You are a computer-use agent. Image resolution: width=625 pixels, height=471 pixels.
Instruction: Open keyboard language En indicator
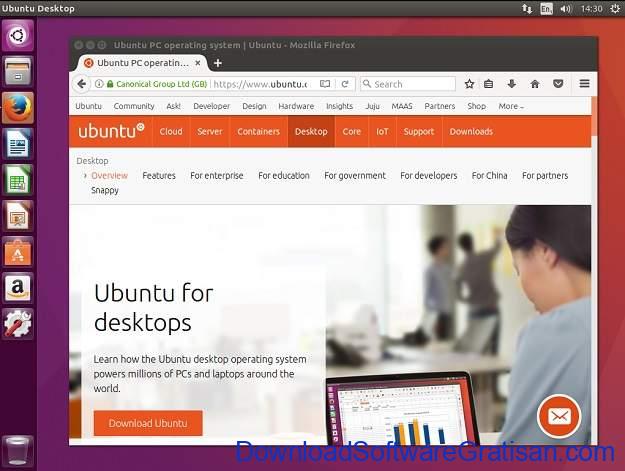coord(546,8)
